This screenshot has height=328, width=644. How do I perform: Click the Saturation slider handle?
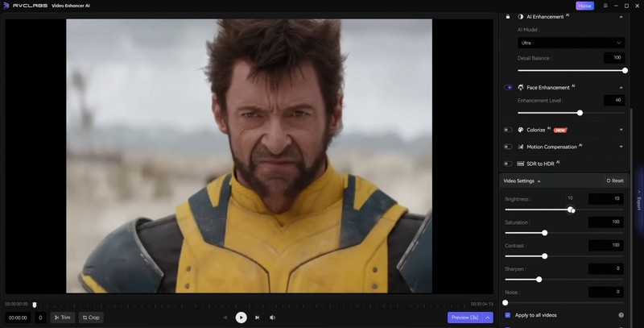545,233
